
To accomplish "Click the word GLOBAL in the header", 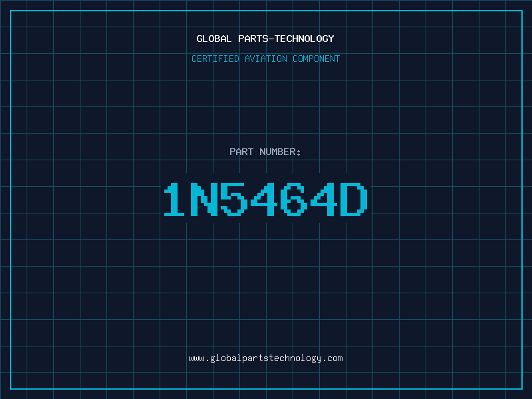I will (x=214, y=39).
